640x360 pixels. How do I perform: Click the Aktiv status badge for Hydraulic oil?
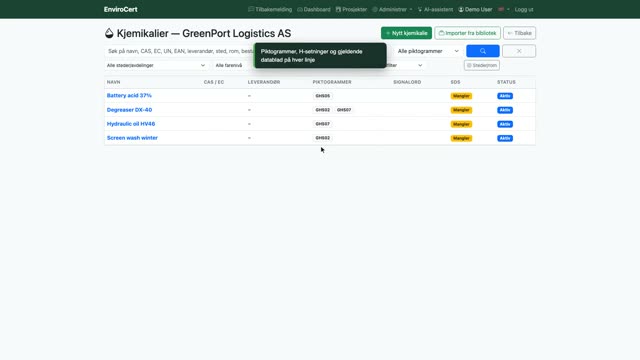tap(505, 124)
